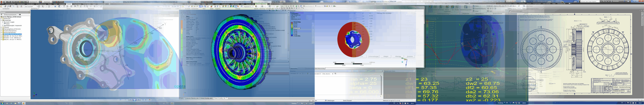Switch to the Berichtsvorschau tab
The height and width of the screenshot is (105, 644).
320,68
